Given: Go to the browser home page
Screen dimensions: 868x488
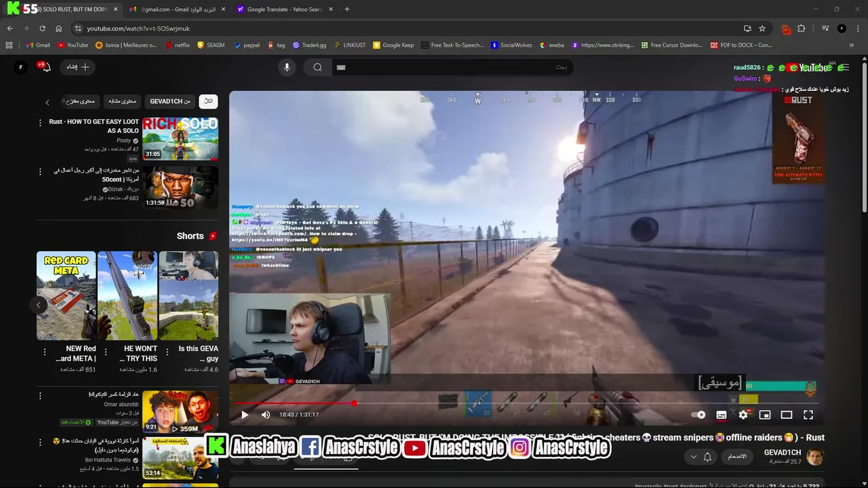Looking at the screenshot, I should point(58,28).
